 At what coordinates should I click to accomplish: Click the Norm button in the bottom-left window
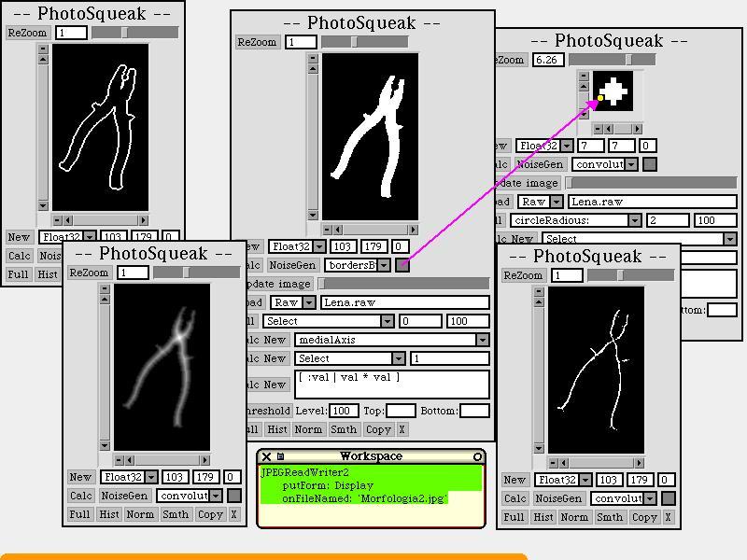pyautogui.click(x=140, y=514)
